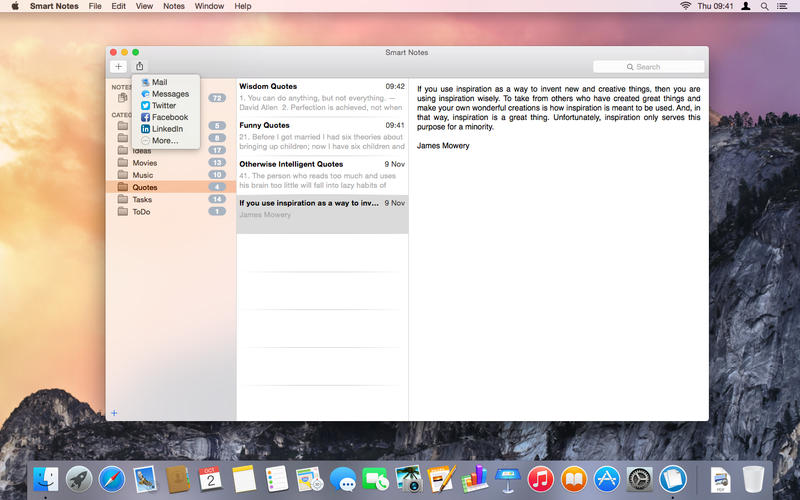Open Keynote from the Dock
800x500 pixels.
[x=508, y=480]
